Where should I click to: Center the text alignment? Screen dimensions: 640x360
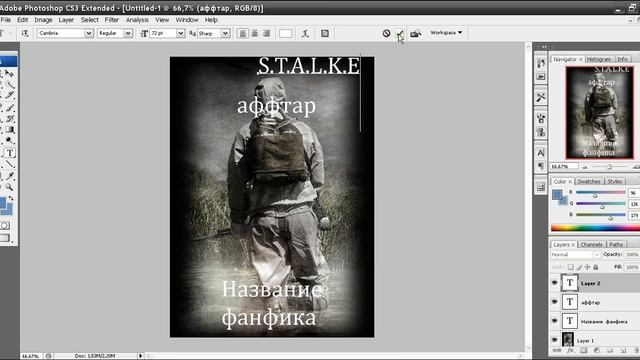click(x=255, y=33)
